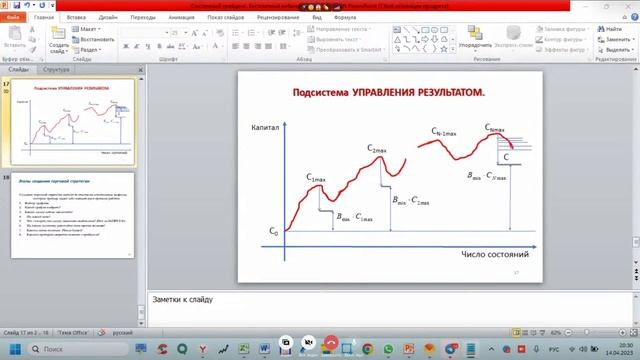Screen dimensions: 640x360
Task: Click the zoom slider handle
Action: tap(587, 333)
